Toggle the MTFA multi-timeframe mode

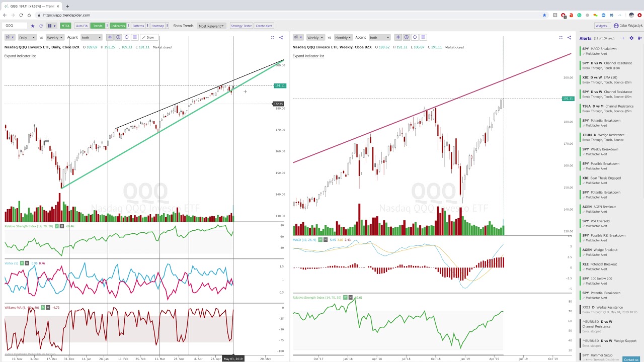coord(65,26)
